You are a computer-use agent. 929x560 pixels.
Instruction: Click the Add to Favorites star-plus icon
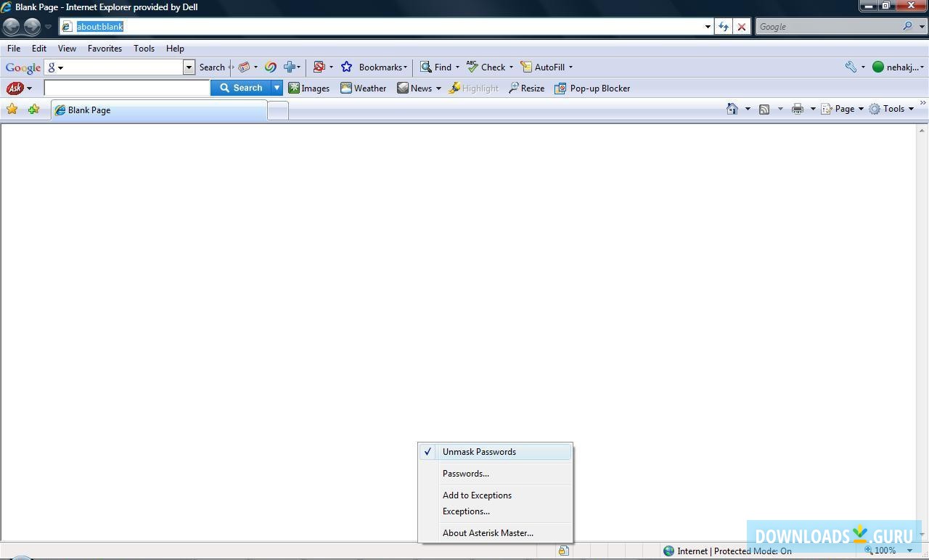point(33,110)
